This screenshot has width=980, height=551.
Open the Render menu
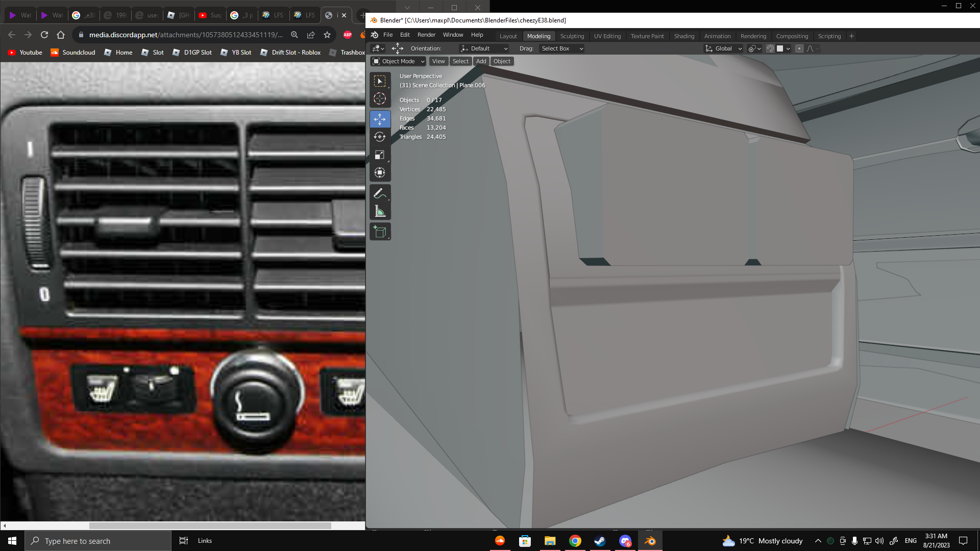(x=426, y=35)
